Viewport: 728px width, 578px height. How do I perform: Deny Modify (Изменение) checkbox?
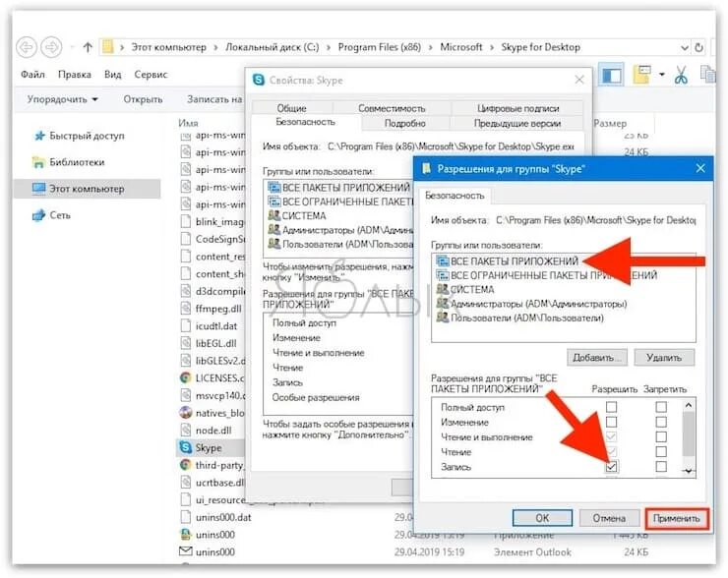pos(661,422)
